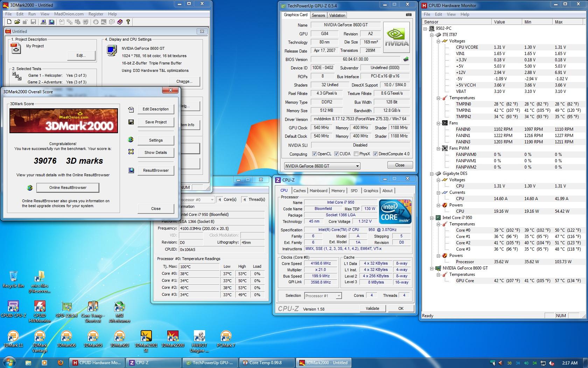Screen dimensions: 588x368
Task: Click the Close button in GPU-Z
Action: (x=400, y=165)
